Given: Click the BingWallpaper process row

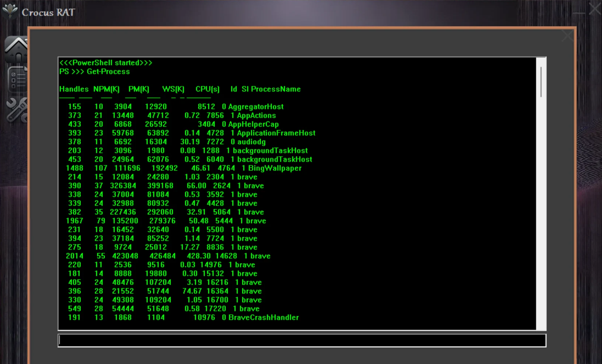Looking at the screenshot, I should (x=275, y=168).
